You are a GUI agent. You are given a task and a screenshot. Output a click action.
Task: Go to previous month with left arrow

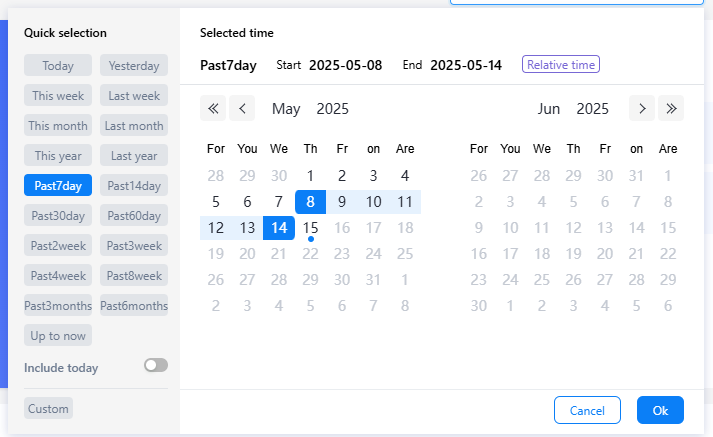coord(242,108)
